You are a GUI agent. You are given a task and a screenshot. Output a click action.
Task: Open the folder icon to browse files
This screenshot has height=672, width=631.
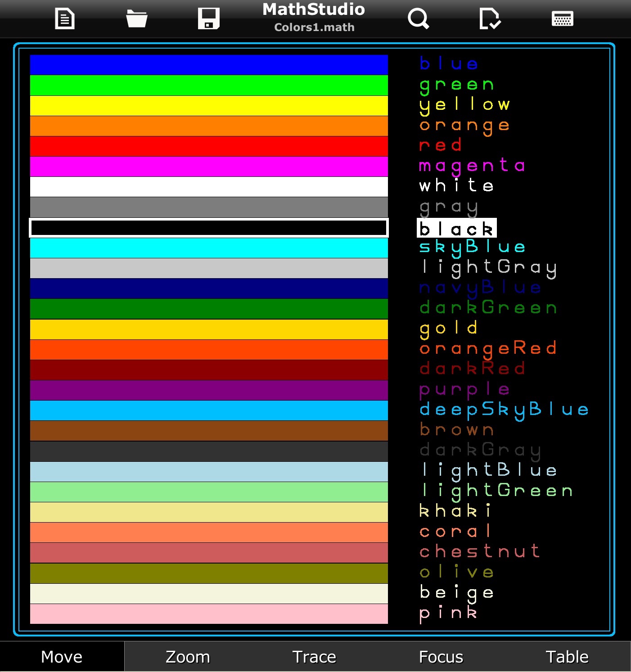136,19
